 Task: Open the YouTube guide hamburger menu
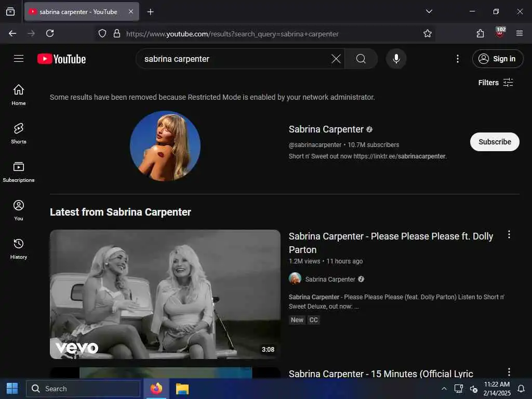click(19, 59)
